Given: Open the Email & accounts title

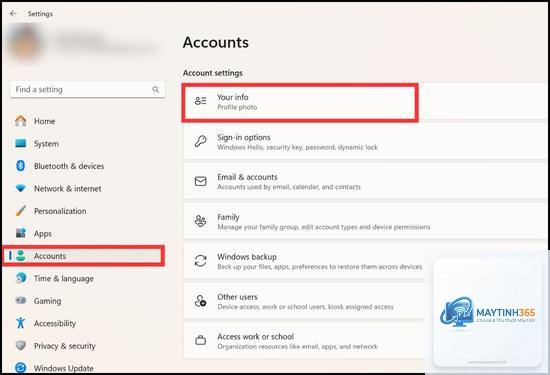Looking at the screenshot, I should pos(247,177).
